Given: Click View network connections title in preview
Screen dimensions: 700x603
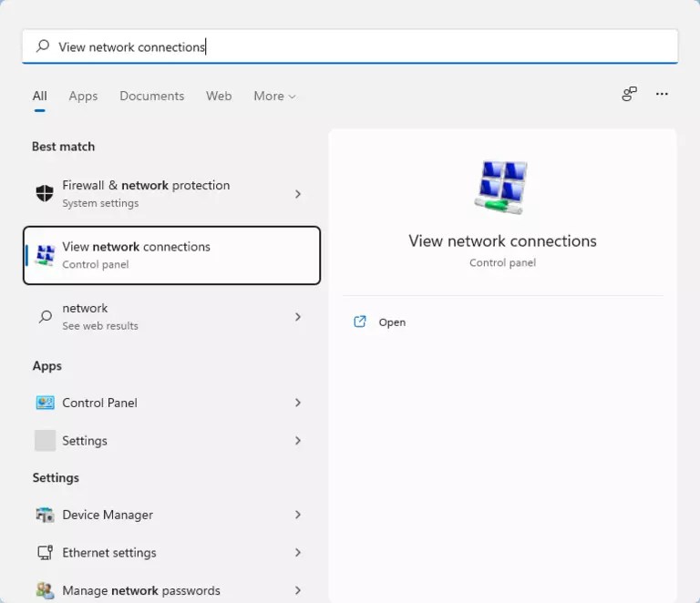Looking at the screenshot, I should coord(502,240).
